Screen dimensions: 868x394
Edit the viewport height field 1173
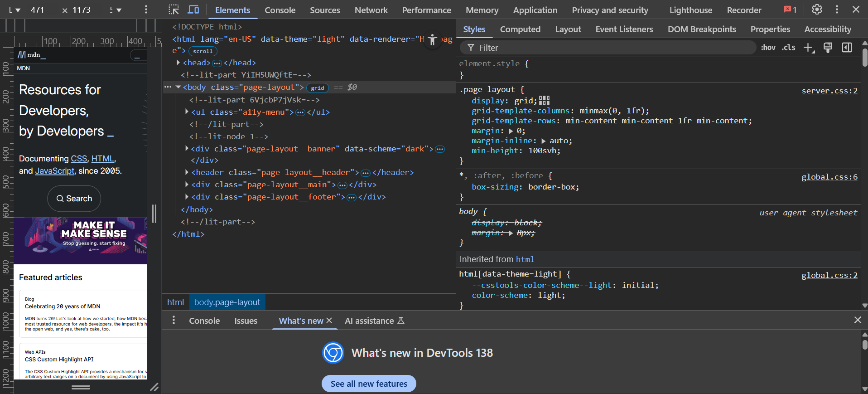click(x=82, y=10)
